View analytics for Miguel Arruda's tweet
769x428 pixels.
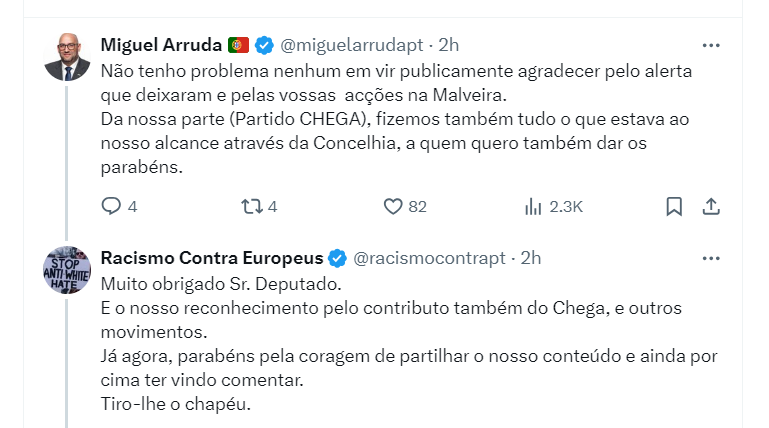coord(533,206)
